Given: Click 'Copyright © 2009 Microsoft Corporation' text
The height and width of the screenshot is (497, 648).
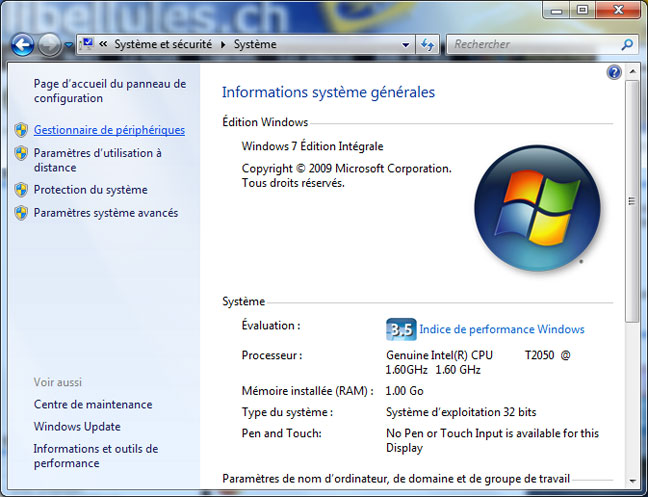Looking at the screenshot, I should pyautogui.click(x=347, y=169).
